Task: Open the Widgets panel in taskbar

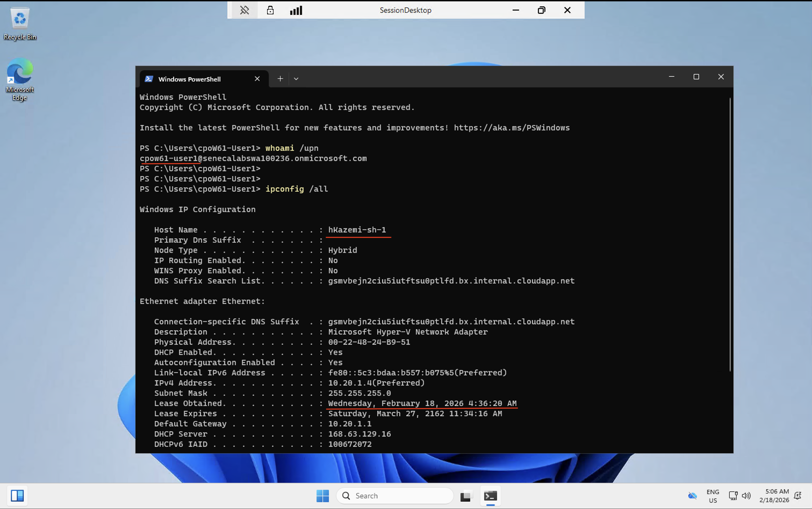Action: 17,496
